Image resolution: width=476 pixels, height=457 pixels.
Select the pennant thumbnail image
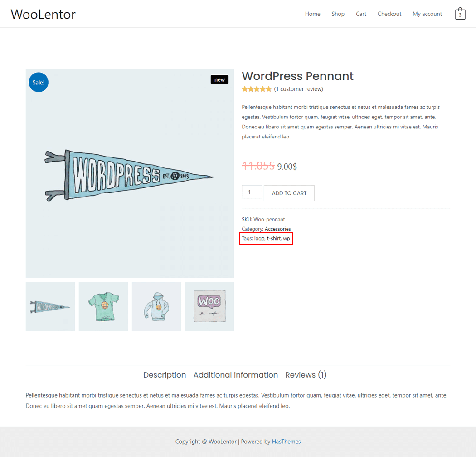(50, 306)
